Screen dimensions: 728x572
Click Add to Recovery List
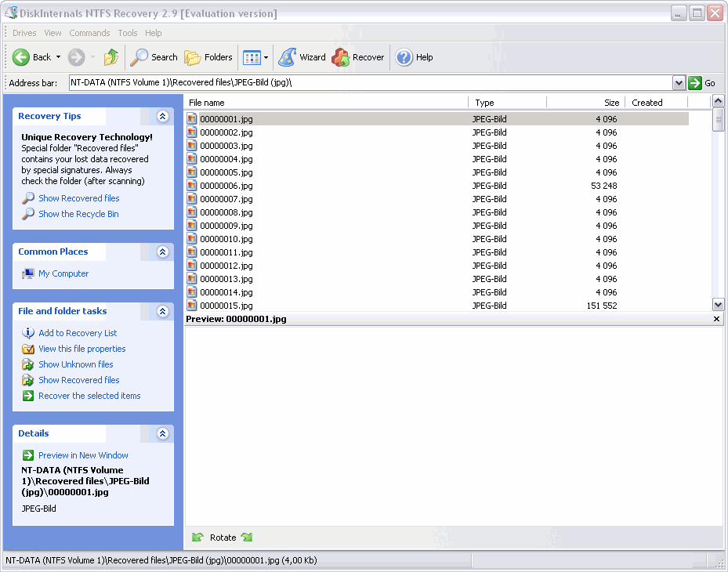click(78, 333)
